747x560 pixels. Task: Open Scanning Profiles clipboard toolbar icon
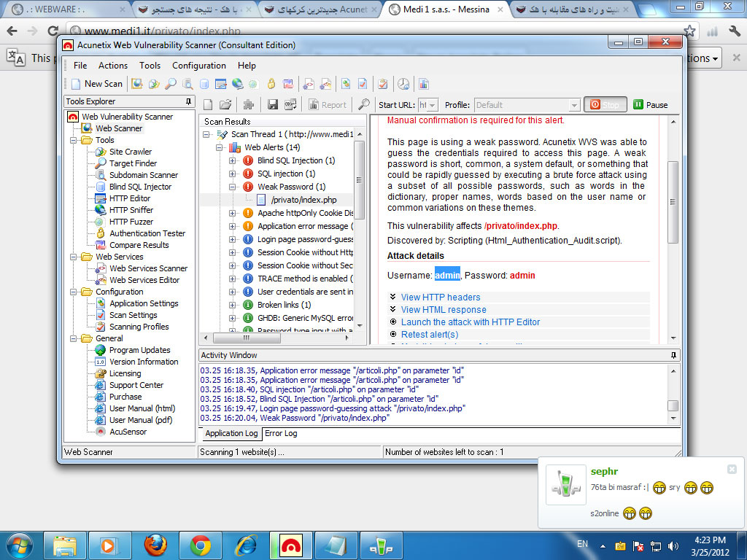click(382, 84)
